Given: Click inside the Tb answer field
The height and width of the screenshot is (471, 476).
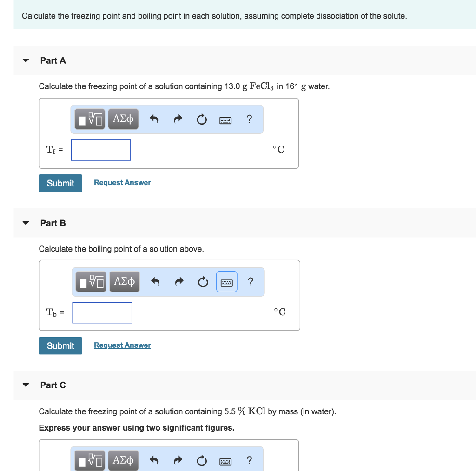Looking at the screenshot, I should point(102,312).
